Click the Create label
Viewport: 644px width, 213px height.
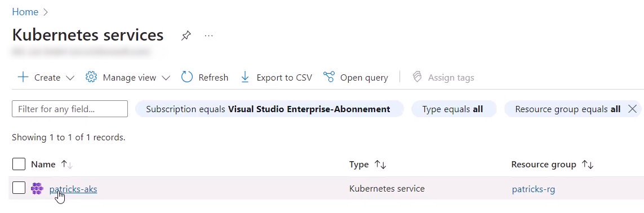(x=47, y=78)
